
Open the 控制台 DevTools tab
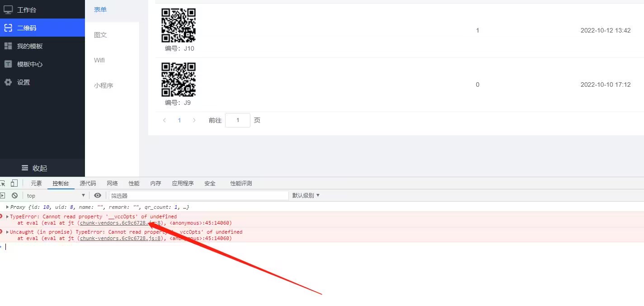61,183
